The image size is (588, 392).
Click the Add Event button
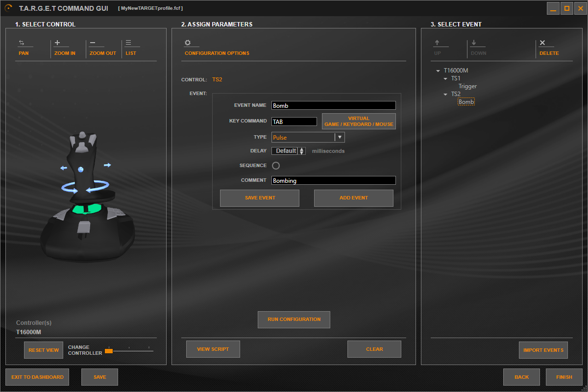[354, 198]
